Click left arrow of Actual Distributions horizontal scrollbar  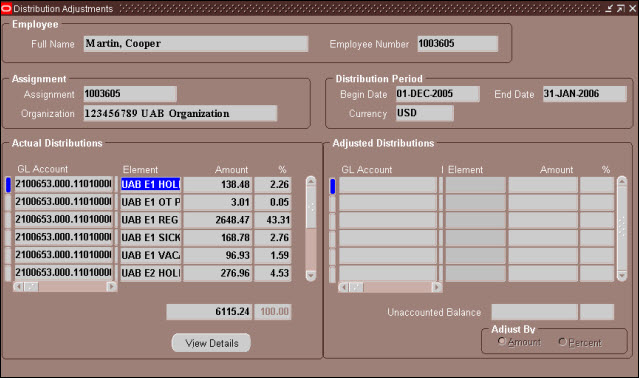click(x=18, y=287)
